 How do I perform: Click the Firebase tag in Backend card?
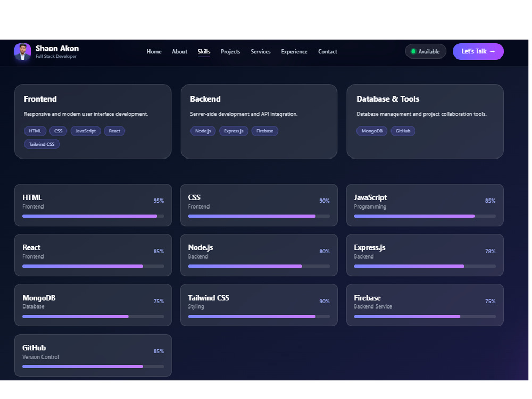pyautogui.click(x=264, y=131)
